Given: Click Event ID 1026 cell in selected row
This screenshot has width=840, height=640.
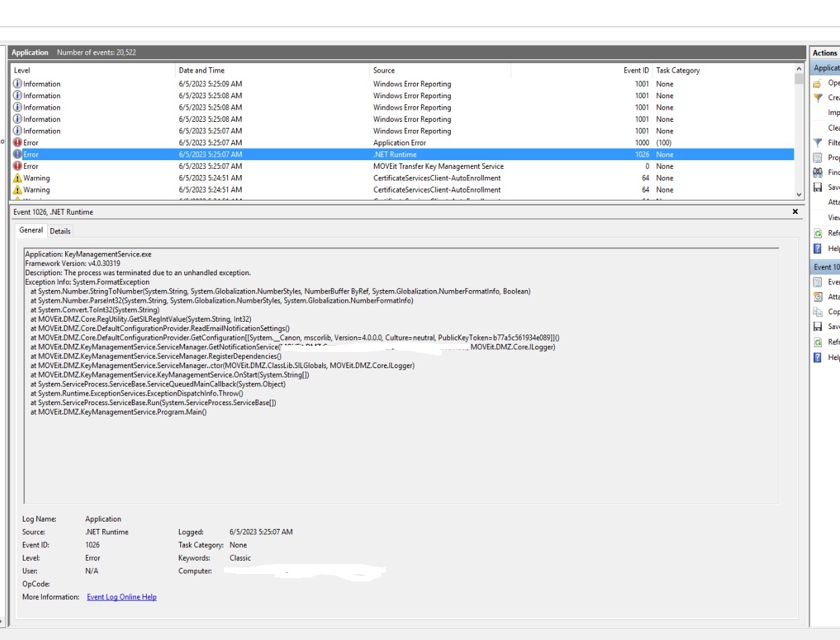Looking at the screenshot, I should point(642,154).
